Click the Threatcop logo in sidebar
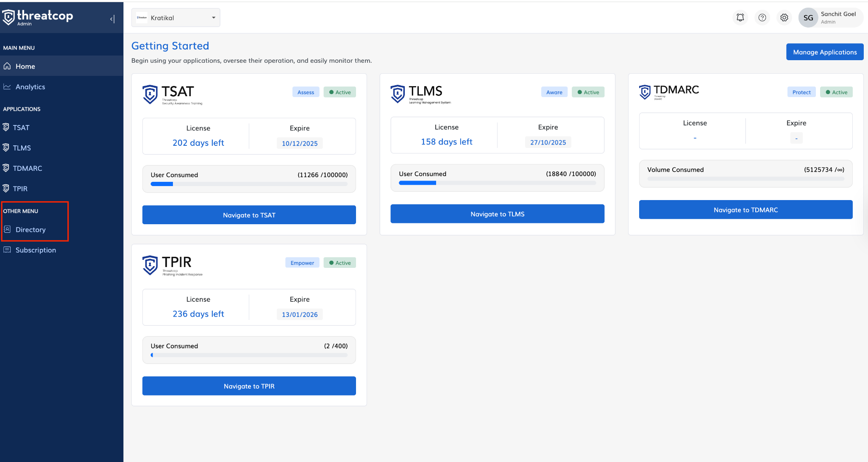868x462 pixels. click(x=37, y=17)
